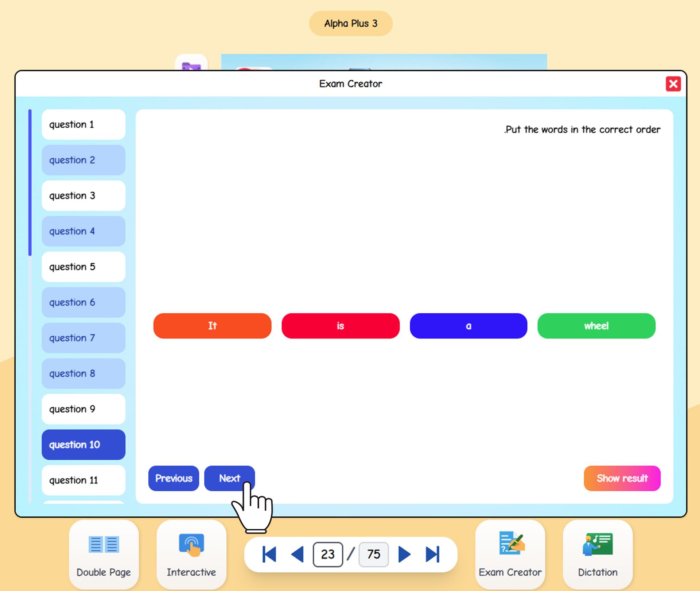Viewport: 700px width, 591px height.
Task: Select question 4 in the list
Action: [83, 231]
